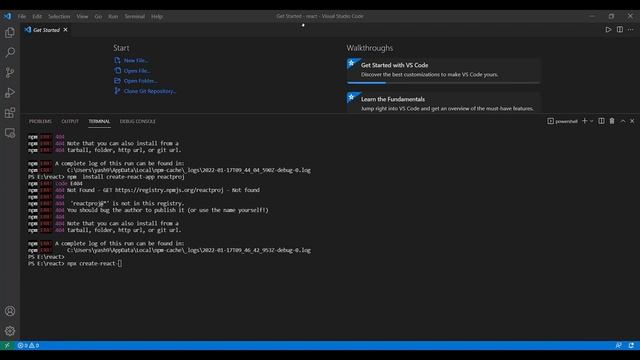Image resolution: width=640 pixels, height=360 pixels.
Task: Switch to the Debug Console tab
Action: (x=138, y=121)
